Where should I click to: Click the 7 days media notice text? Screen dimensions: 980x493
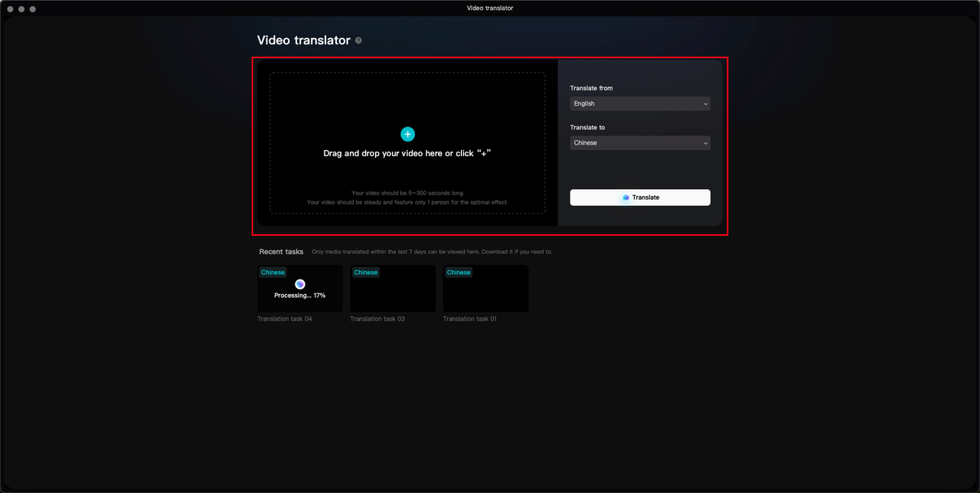pyautogui.click(x=432, y=252)
